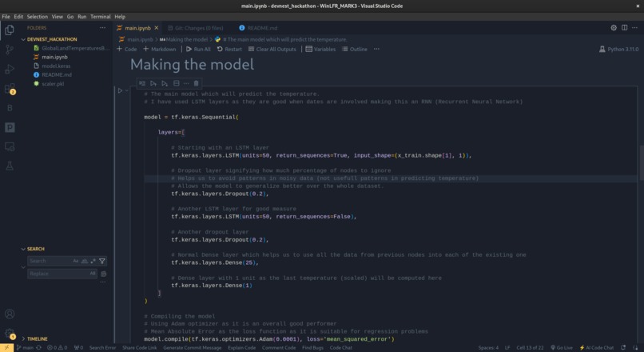
Task: Open the Source Control view
Action: 10,50
